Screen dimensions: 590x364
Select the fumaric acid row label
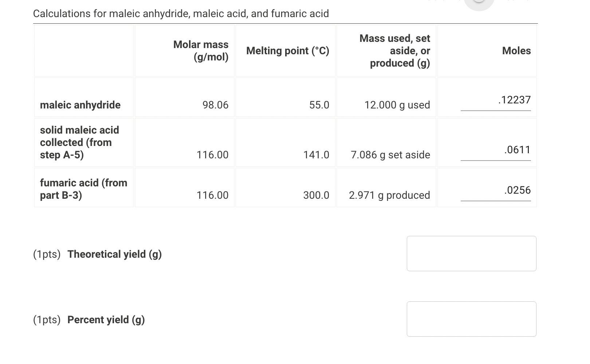tap(84, 189)
